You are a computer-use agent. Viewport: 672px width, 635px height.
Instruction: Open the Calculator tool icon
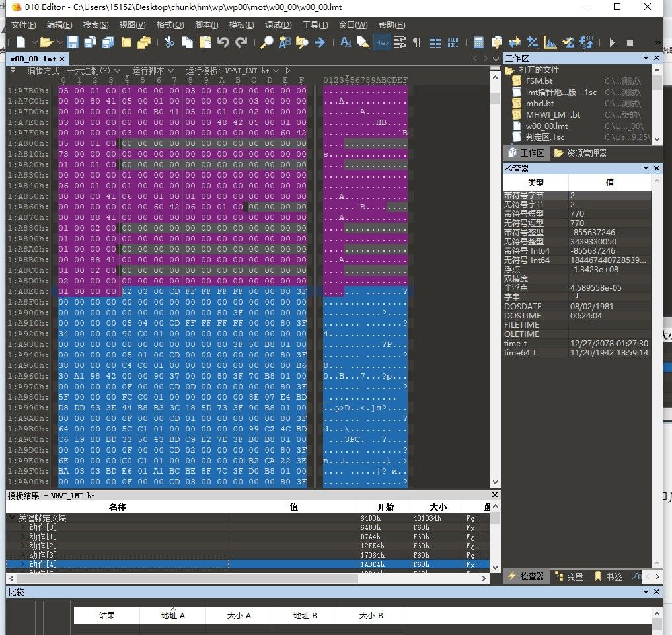coord(478,42)
